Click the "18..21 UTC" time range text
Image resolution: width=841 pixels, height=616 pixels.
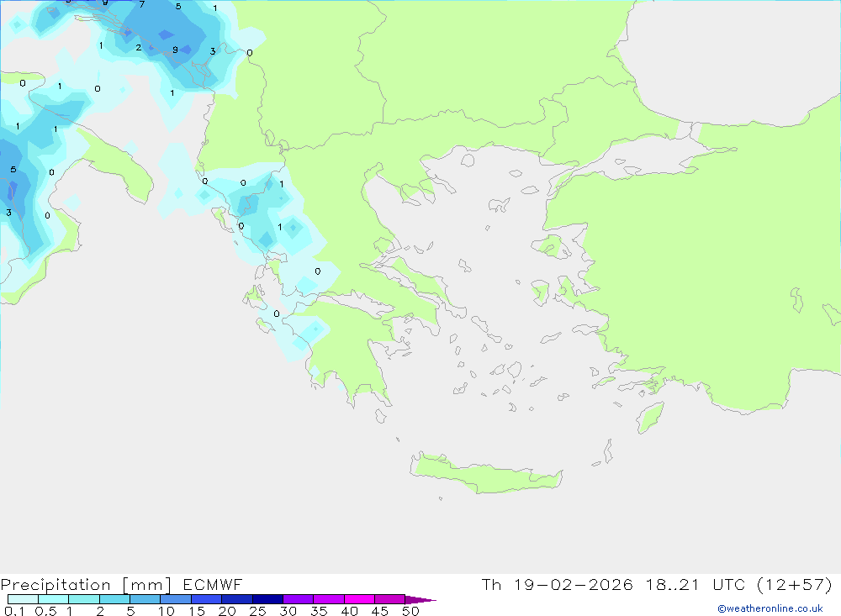[x=696, y=585]
